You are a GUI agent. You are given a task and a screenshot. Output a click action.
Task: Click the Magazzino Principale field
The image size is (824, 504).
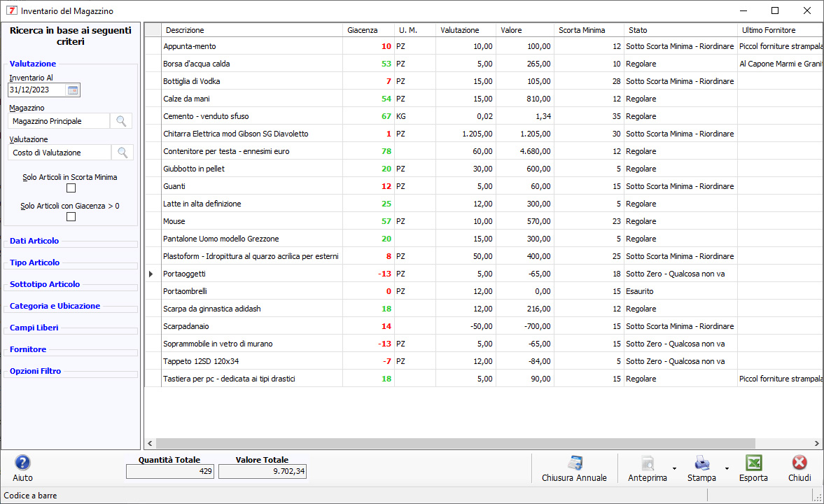[x=60, y=121]
